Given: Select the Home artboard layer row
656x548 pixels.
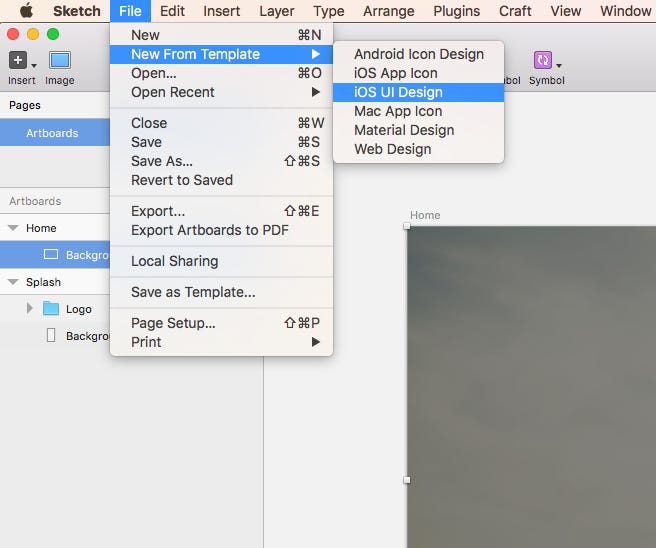Looking at the screenshot, I should [x=55, y=228].
